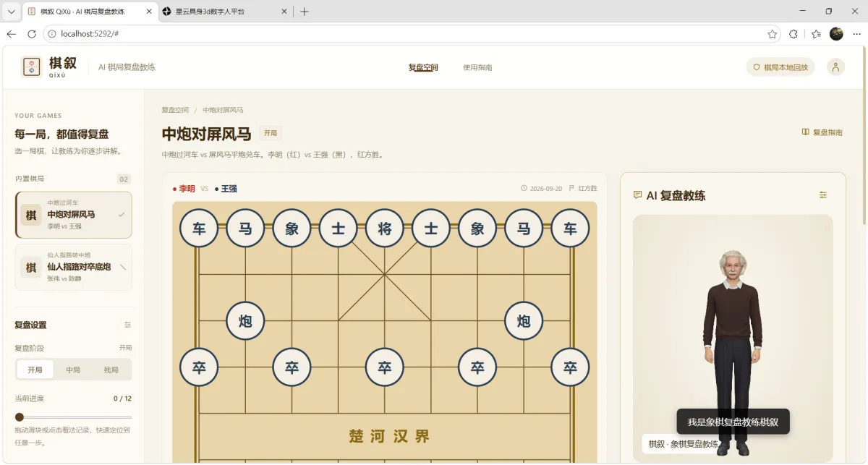Click the 棋叙 QiXu logo icon
This screenshot has width=868, height=465.
tap(32, 67)
